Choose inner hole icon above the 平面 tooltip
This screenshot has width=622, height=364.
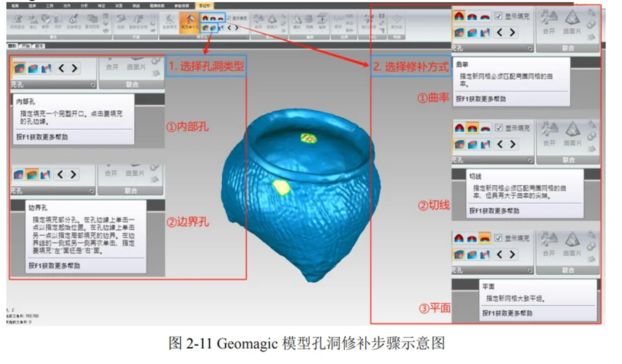pyautogui.click(x=459, y=255)
